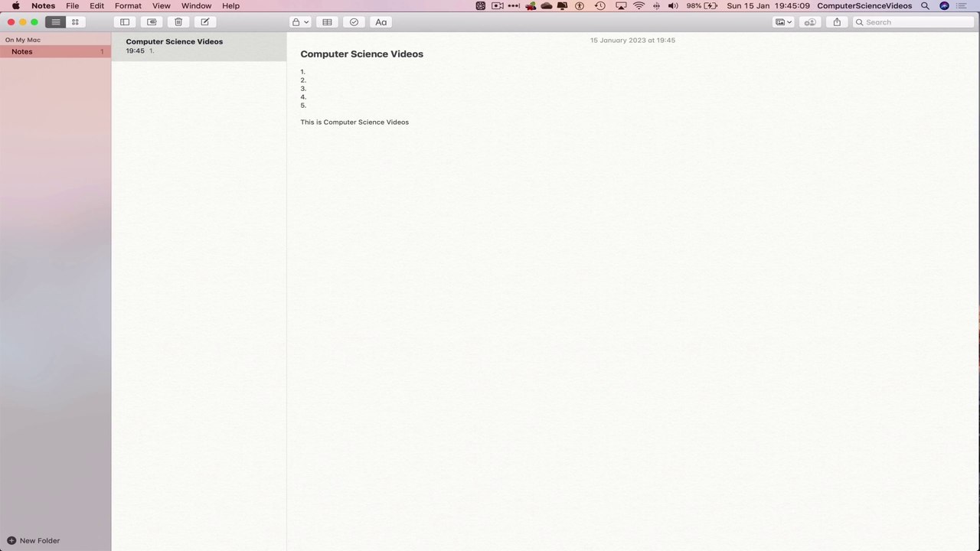
Task: Open the AirPlay display menu icon
Action: [x=621, y=5]
